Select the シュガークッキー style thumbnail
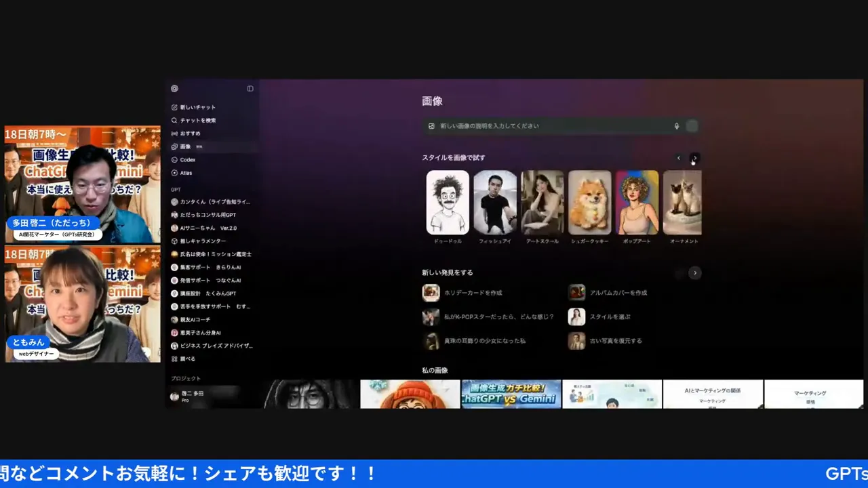This screenshot has width=868, height=488. [x=589, y=202]
